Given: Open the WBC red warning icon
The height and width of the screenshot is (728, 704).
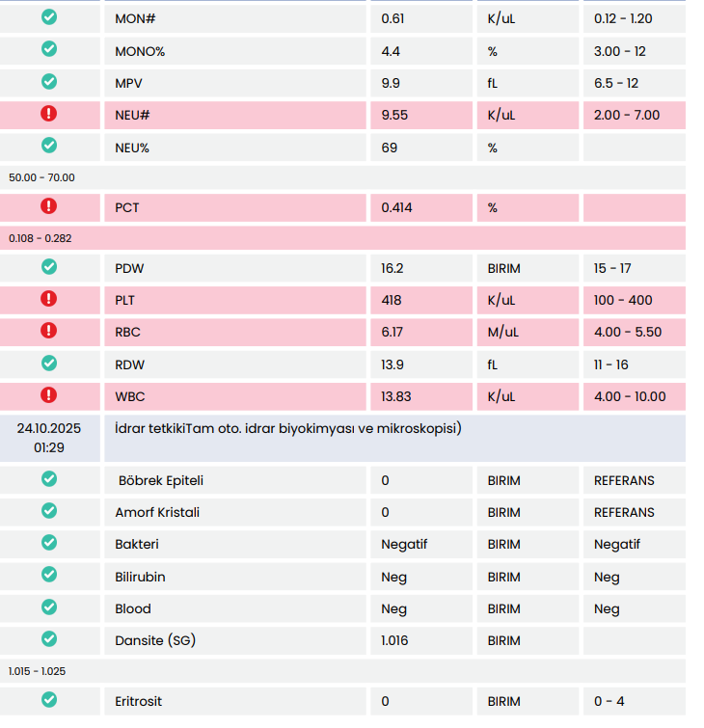Looking at the screenshot, I should tap(49, 395).
